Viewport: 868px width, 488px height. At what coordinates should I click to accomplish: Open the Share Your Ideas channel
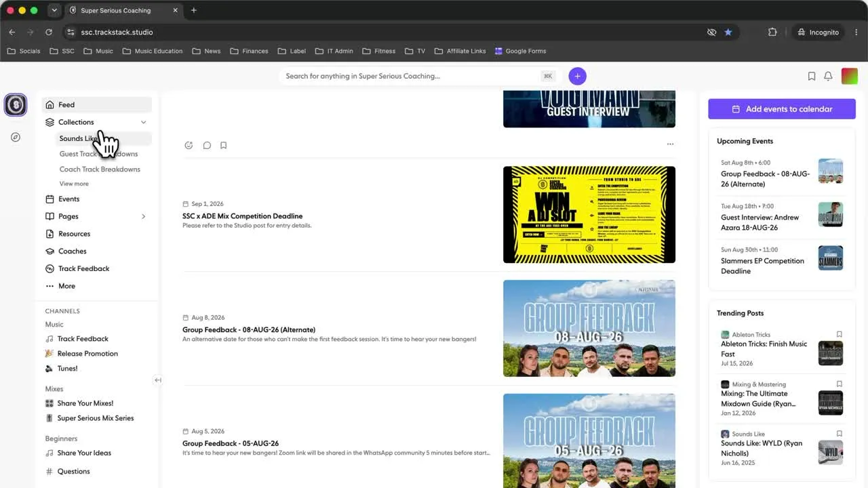point(78,453)
